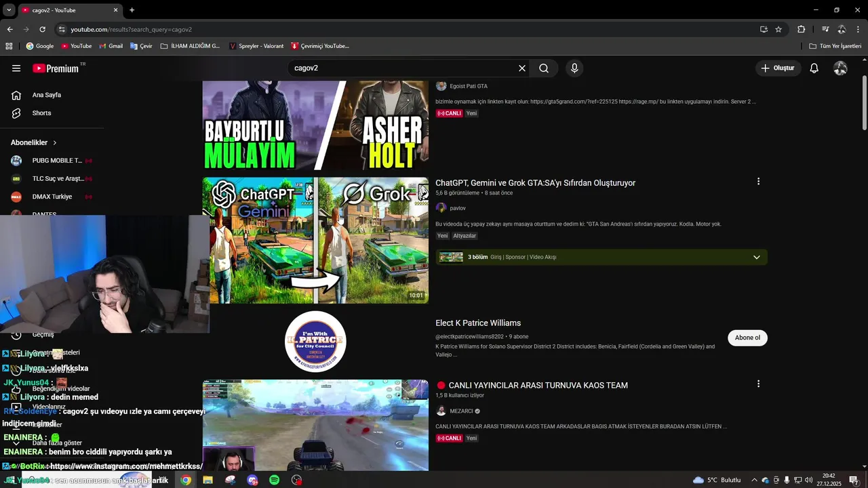Open the YouTube account avatar menu
This screenshot has width=868, height=488.
tap(840, 68)
